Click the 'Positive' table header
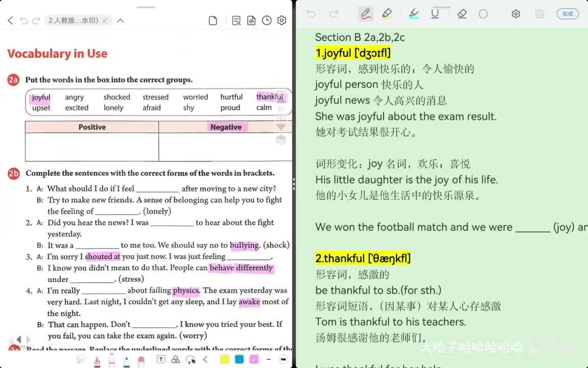This screenshot has height=368, width=588. [x=92, y=127]
